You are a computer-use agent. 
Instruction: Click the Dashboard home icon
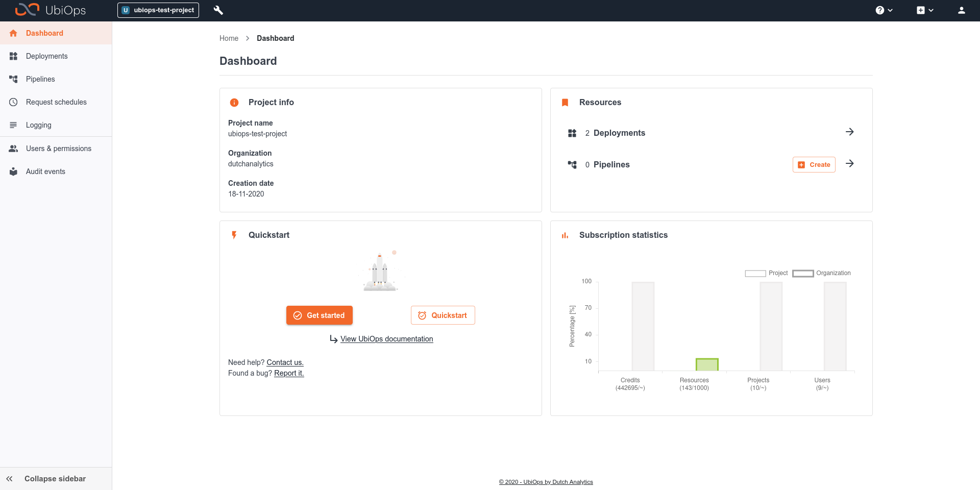[13, 33]
